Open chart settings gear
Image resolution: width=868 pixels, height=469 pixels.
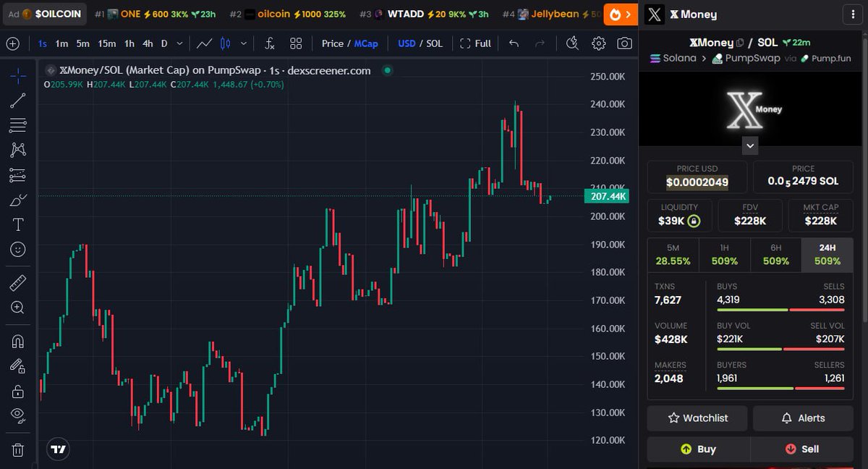[x=598, y=43]
